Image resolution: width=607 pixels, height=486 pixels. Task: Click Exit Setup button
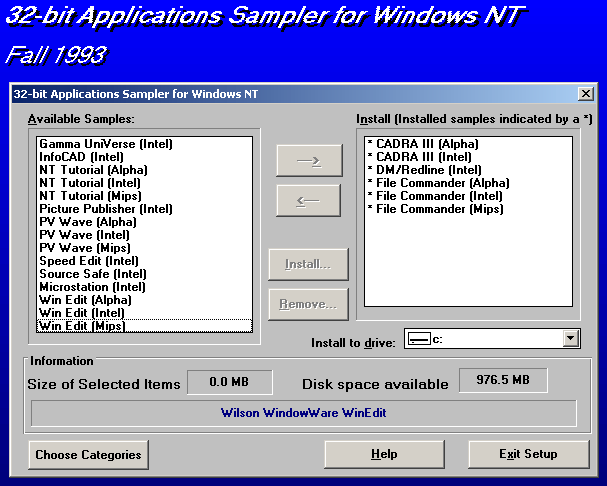tap(529, 454)
